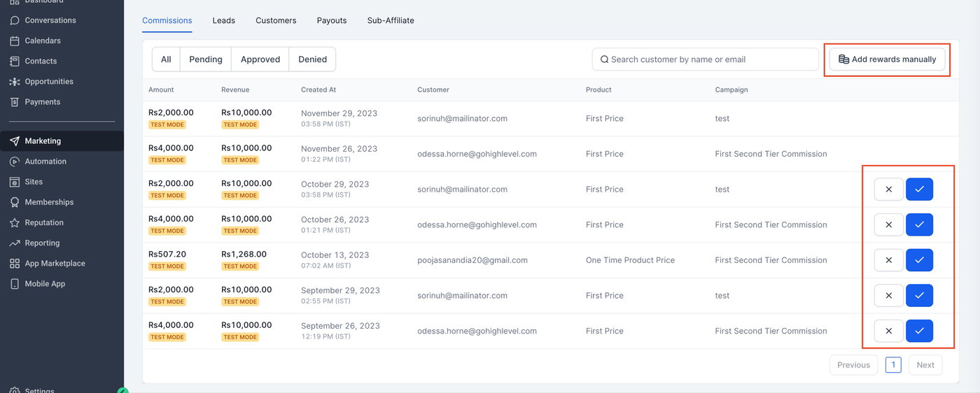Select page 1 in pagination

893,365
